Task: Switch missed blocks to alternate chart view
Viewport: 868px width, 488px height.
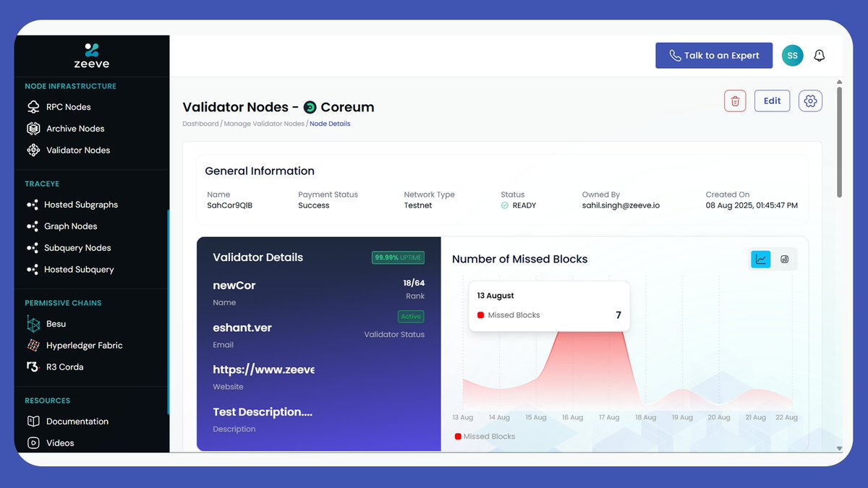Action: click(x=784, y=260)
